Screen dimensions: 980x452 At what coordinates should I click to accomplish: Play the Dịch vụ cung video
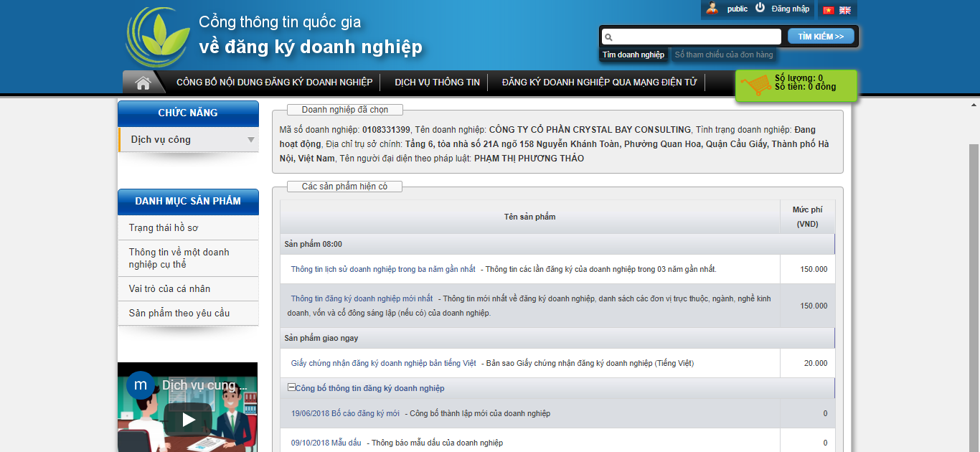click(x=188, y=419)
